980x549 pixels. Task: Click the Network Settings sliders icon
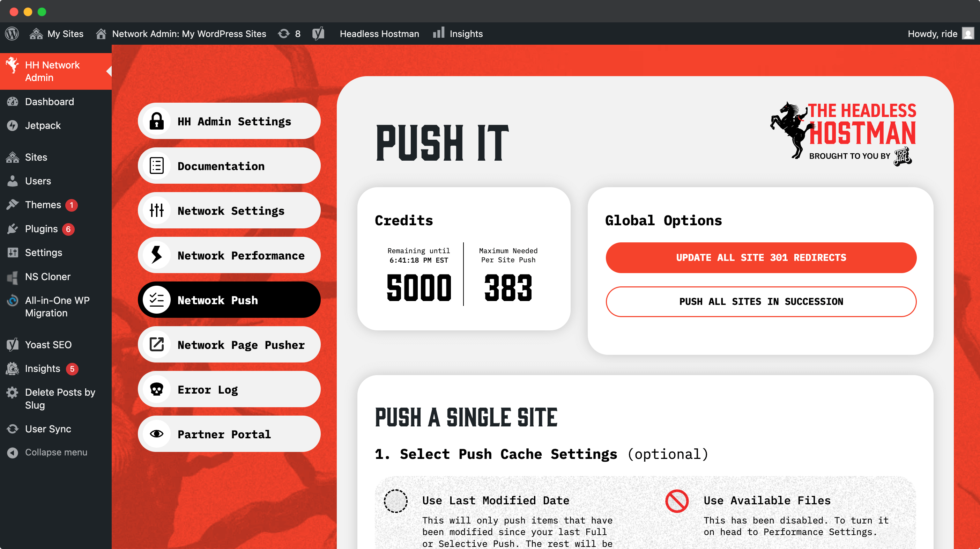point(156,210)
